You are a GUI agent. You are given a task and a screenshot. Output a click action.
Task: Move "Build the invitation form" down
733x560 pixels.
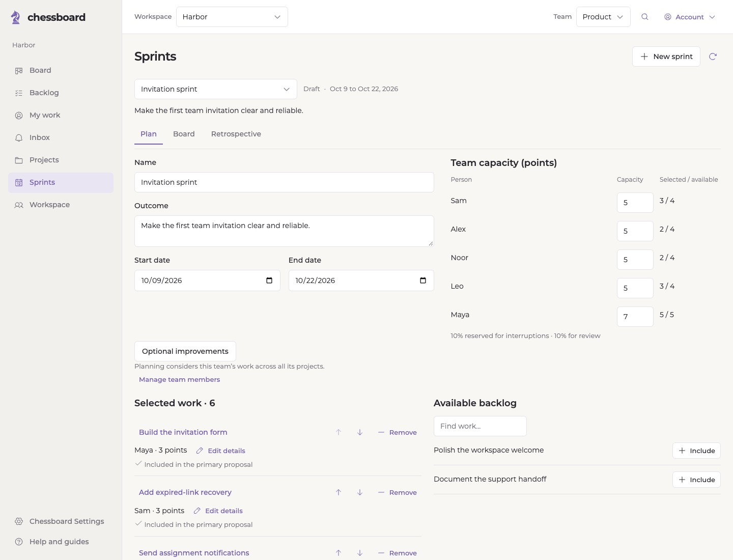pyautogui.click(x=360, y=432)
